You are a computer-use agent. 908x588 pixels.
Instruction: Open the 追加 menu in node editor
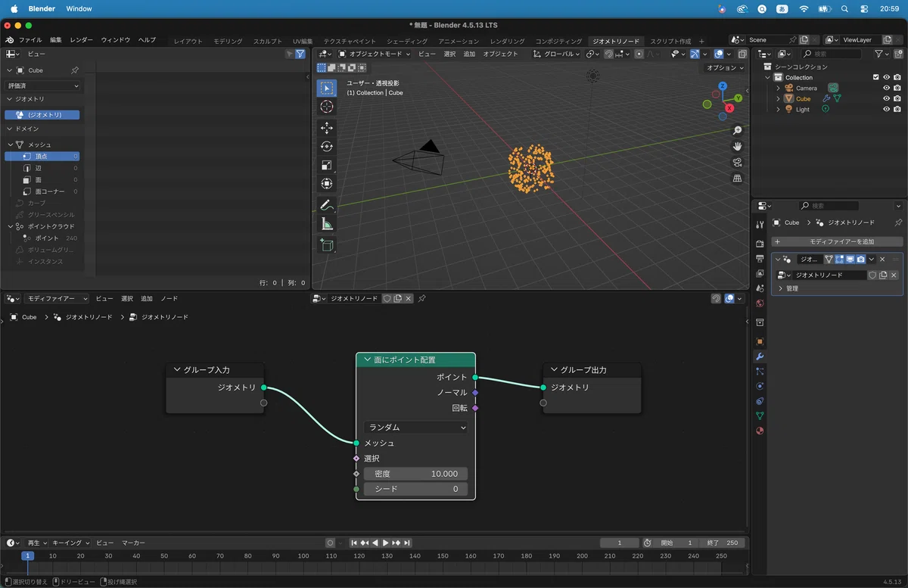click(x=147, y=299)
